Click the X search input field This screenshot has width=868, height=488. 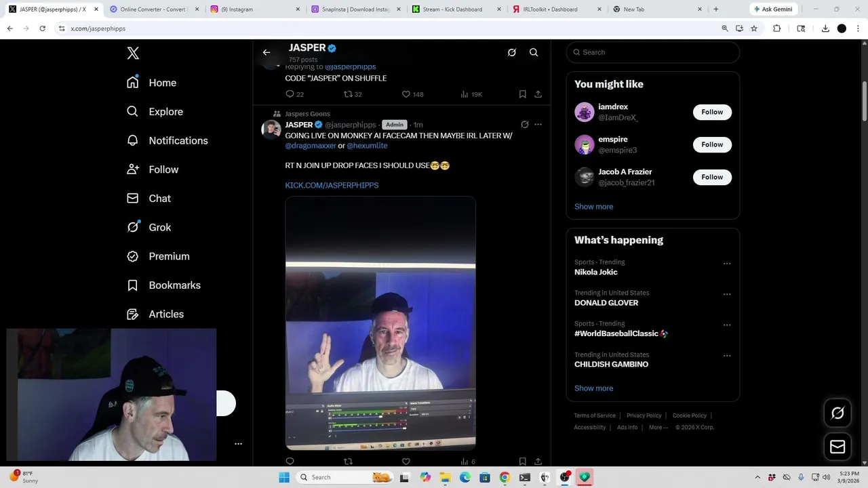[x=652, y=52]
